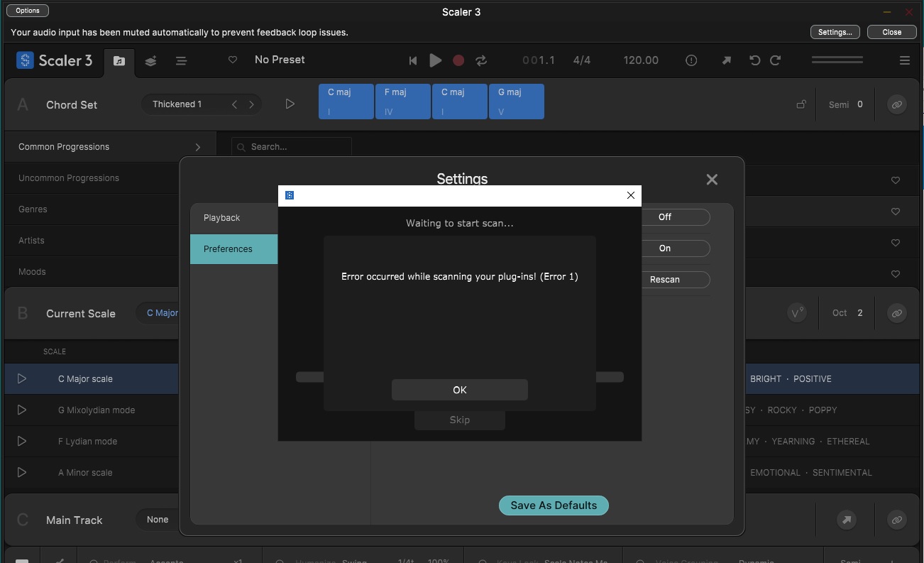Click the undo arrow icon
Viewport: 924px width, 563px height.
[x=754, y=60]
